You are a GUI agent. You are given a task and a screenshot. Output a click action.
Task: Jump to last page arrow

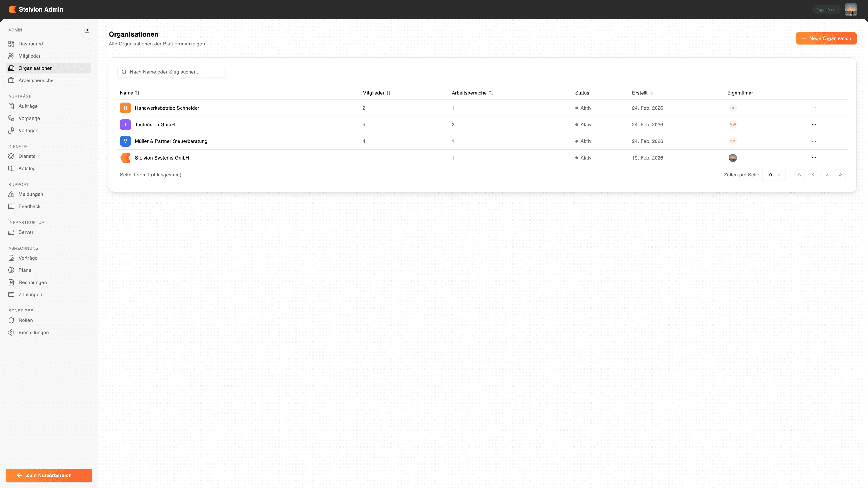[840, 175]
